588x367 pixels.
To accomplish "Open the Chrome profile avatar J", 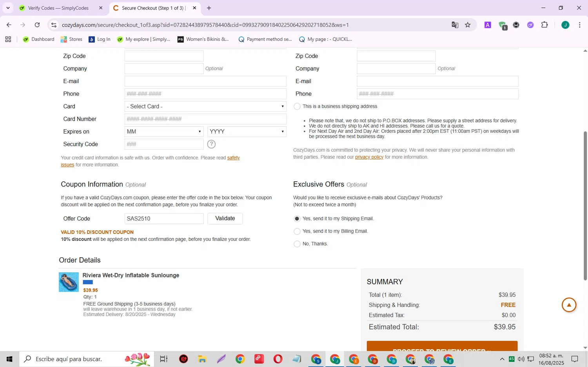I will click(x=565, y=25).
